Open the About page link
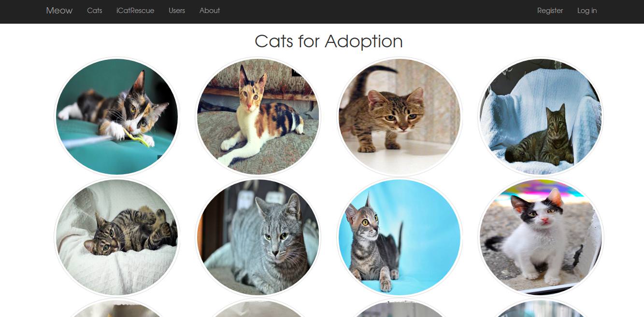 (210, 11)
